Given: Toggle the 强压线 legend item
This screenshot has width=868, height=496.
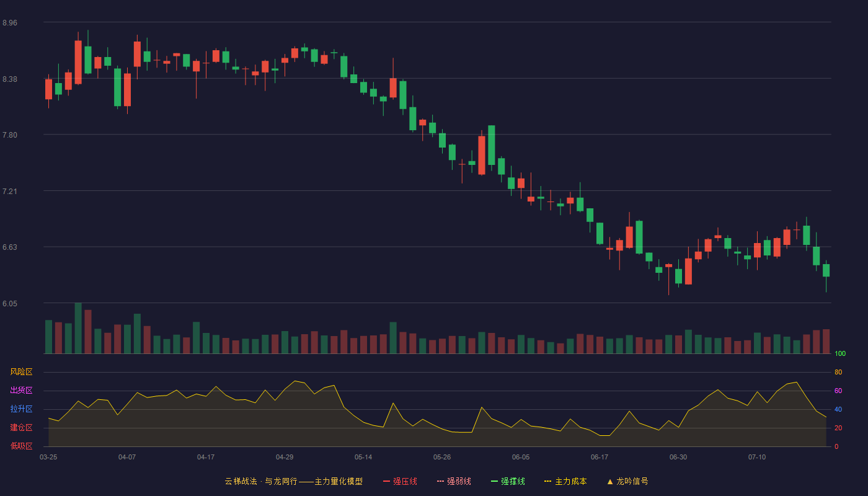Looking at the screenshot, I should 400,481.
